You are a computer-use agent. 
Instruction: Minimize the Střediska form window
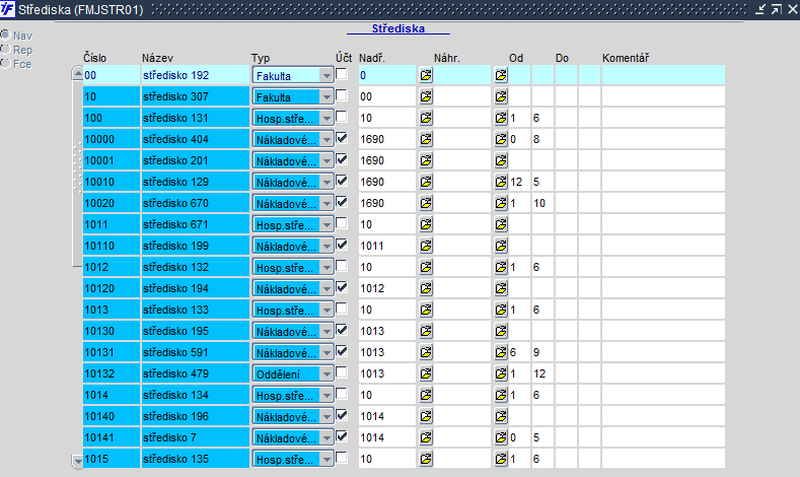coord(760,9)
